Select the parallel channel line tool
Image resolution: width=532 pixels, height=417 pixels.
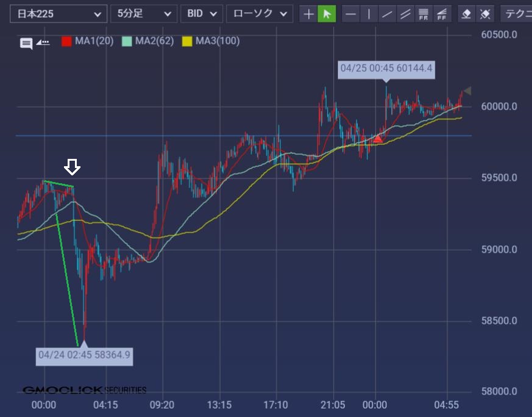(x=405, y=14)
